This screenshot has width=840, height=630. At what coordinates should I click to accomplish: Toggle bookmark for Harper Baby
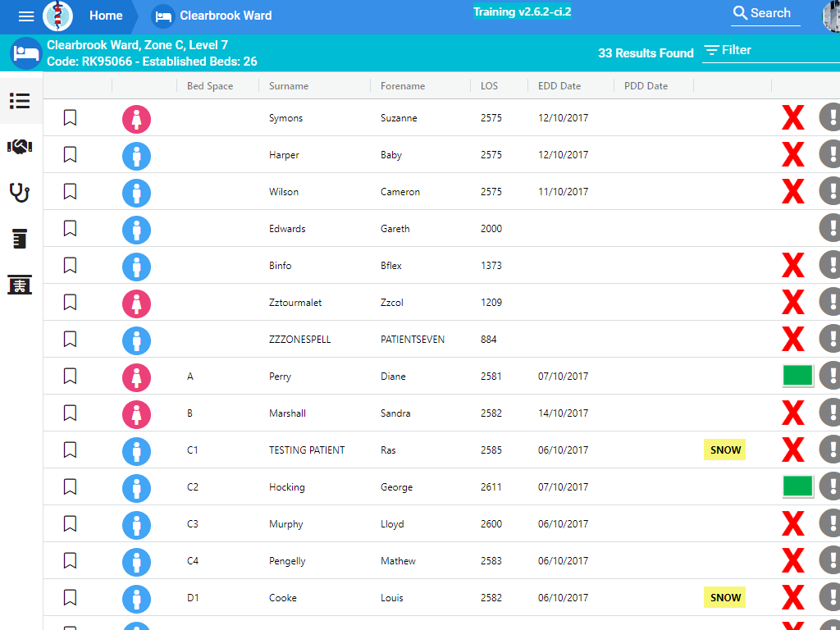[71, 154]
